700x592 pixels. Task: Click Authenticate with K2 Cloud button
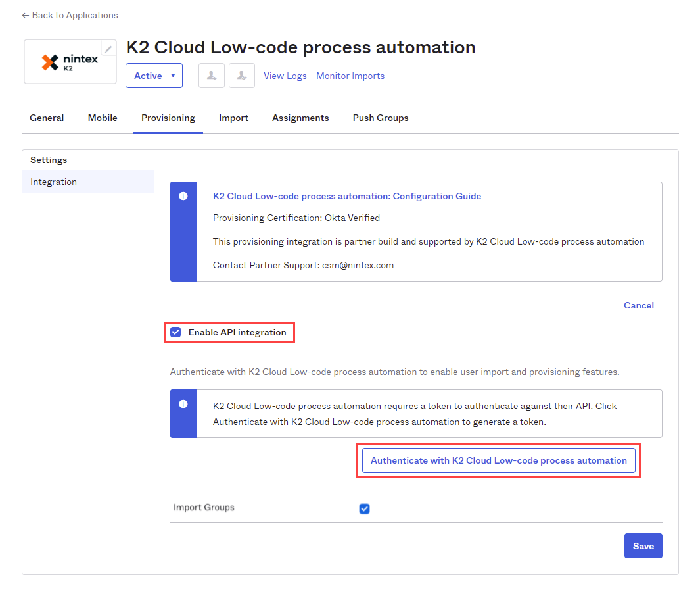tap(498, 461)
